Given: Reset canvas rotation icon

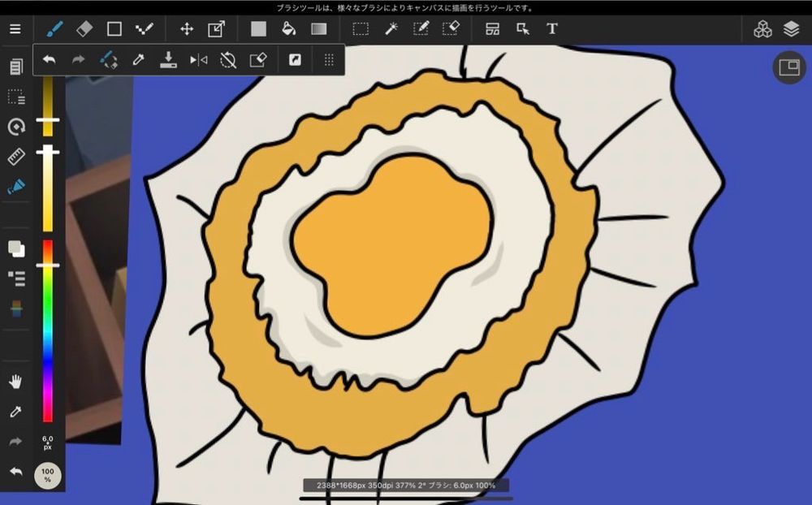Looking at the screenshot, I should tap(228, 60).
